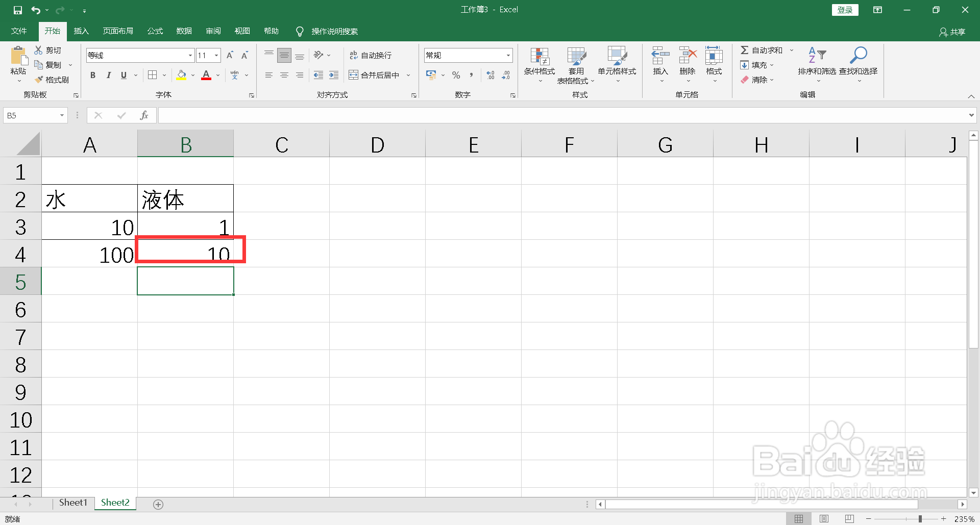Image resolution: width=980 pixels, height=525 pixels.
Task: Click the 登录 sign-in button
Action: point(845,10)
